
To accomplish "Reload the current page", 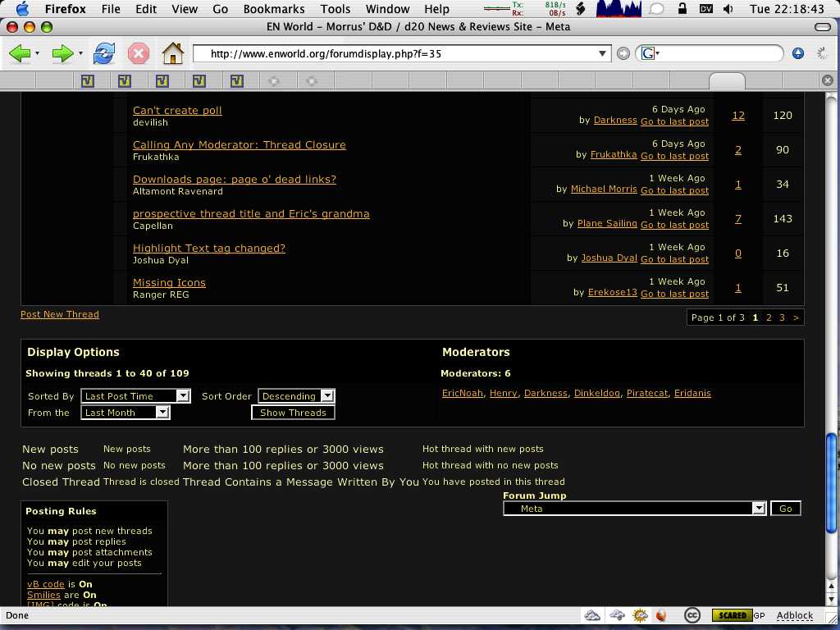I will 104,54.
